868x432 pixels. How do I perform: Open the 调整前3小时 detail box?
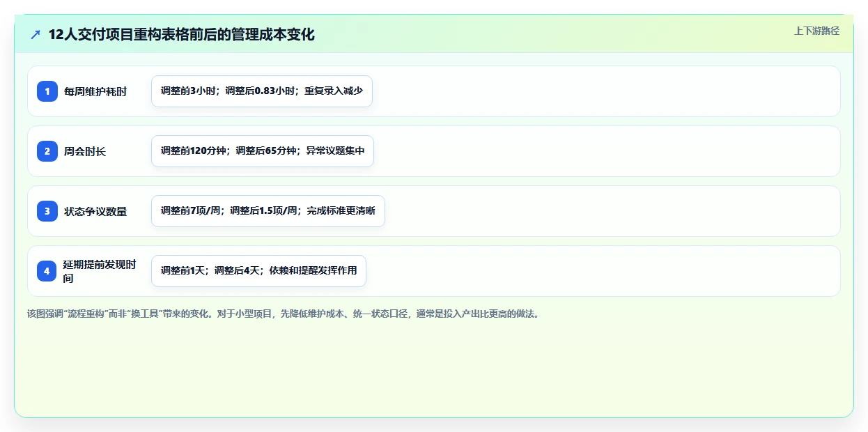262,91
